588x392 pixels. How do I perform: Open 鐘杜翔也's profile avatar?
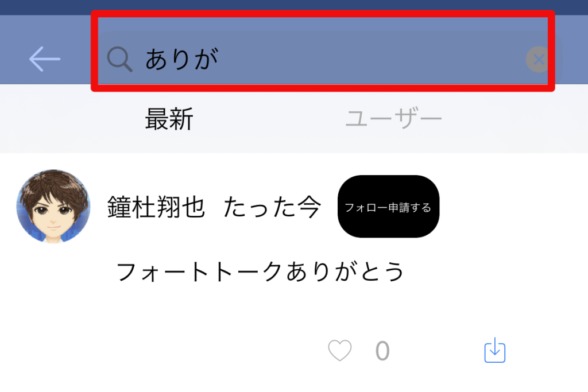[x=53, y=207]
